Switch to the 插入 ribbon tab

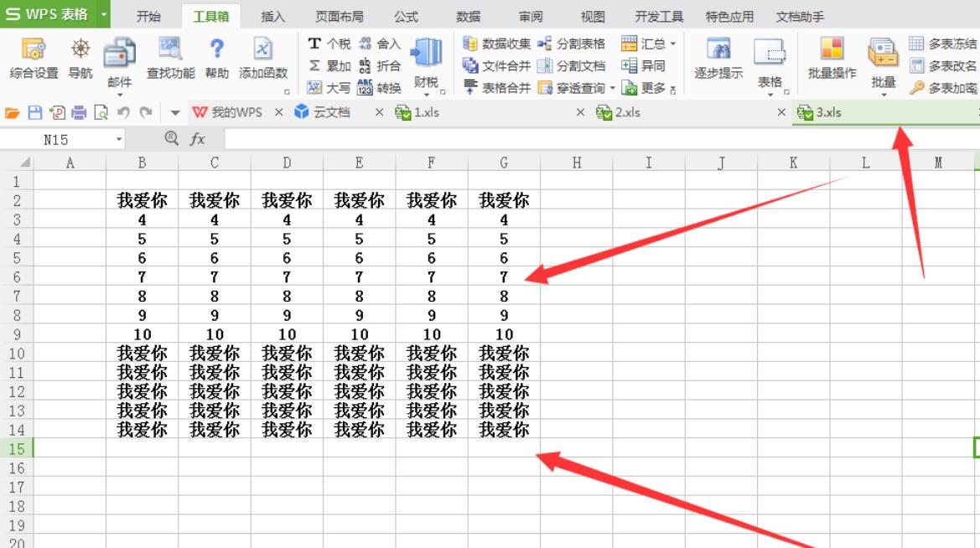[x=273, y=16]
